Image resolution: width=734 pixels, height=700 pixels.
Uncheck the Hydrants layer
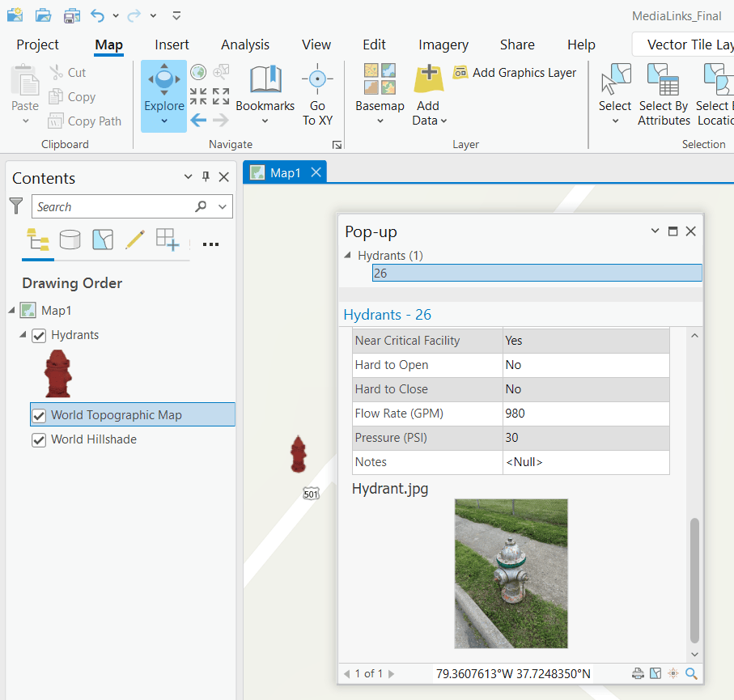tap(37, 335)
